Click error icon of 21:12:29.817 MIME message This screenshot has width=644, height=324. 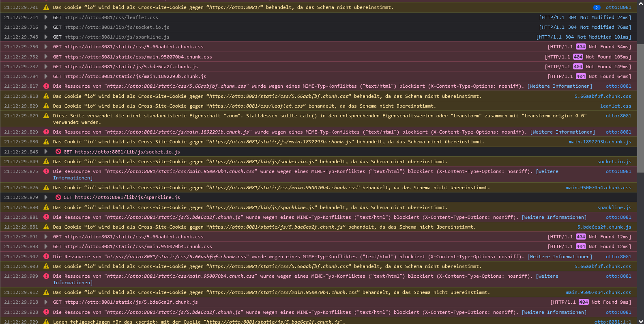click(x=46, y=86)
